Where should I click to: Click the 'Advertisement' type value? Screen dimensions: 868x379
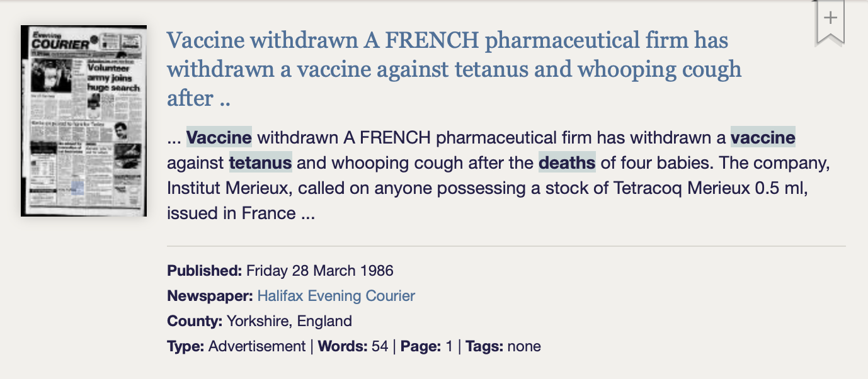coord(257,346)
